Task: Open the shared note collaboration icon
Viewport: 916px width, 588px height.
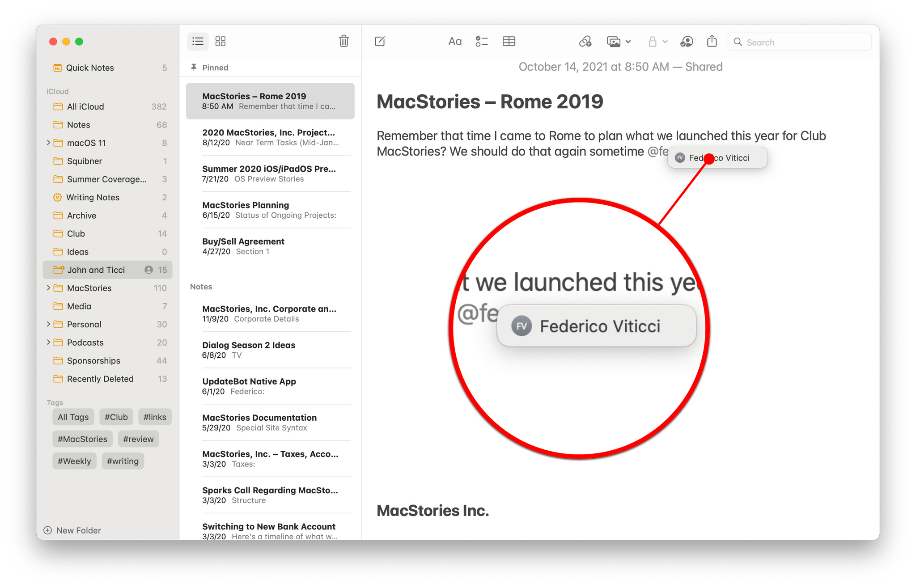Action: pos(687,42)
